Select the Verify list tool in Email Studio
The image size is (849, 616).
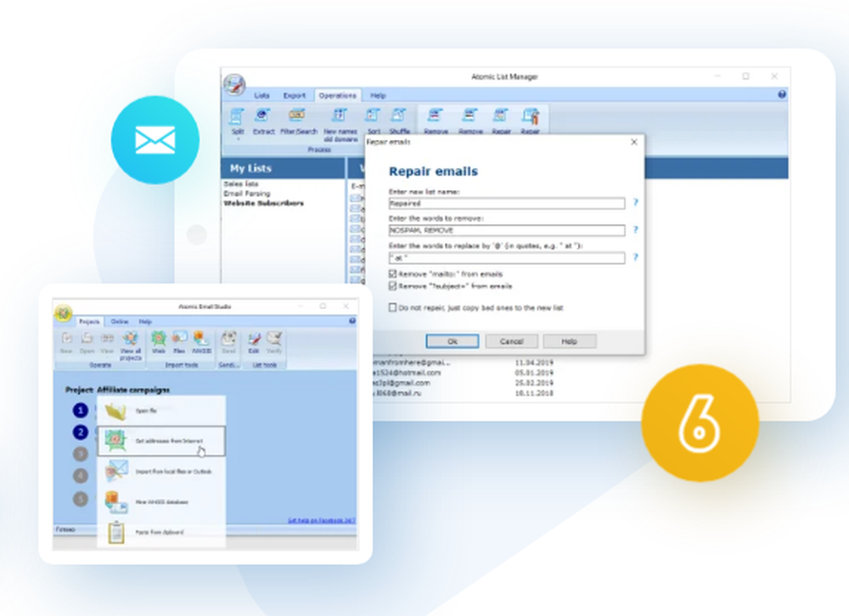coord(274,342)
